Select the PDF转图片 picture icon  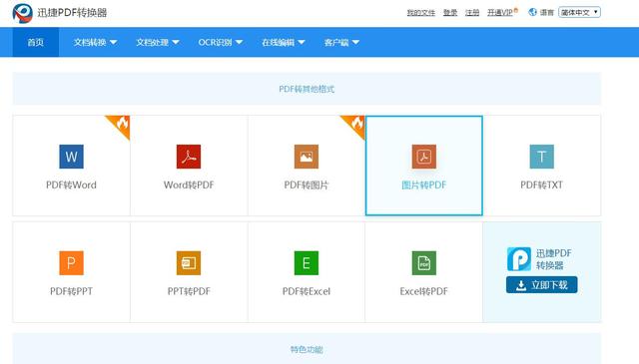(x=307, y=157)
